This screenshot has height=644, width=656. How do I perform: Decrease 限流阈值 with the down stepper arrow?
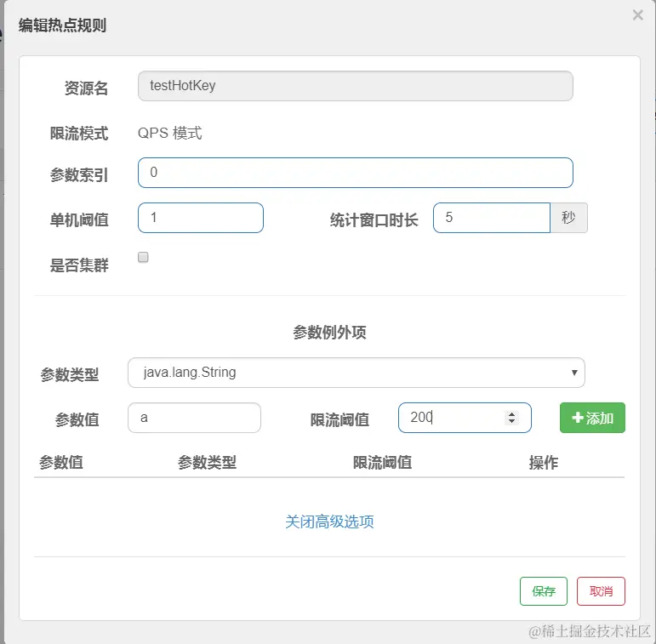coord(511,421)
